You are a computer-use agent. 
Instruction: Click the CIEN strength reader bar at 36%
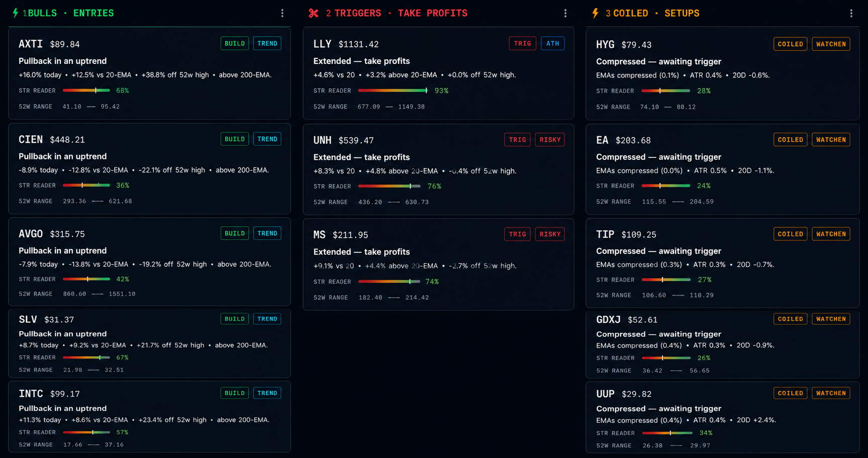click(86, 186)
